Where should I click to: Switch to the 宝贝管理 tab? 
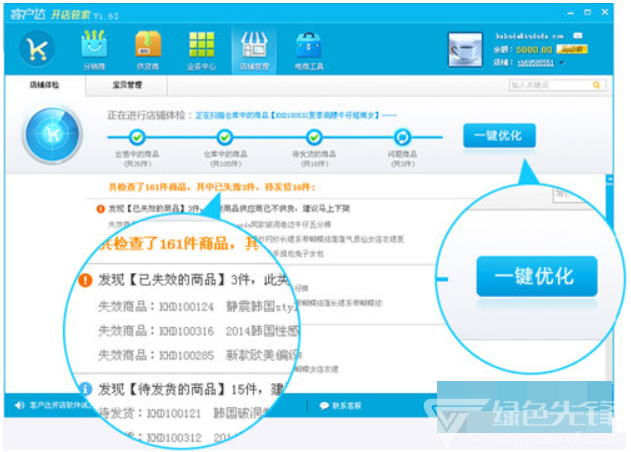[127, 86]
